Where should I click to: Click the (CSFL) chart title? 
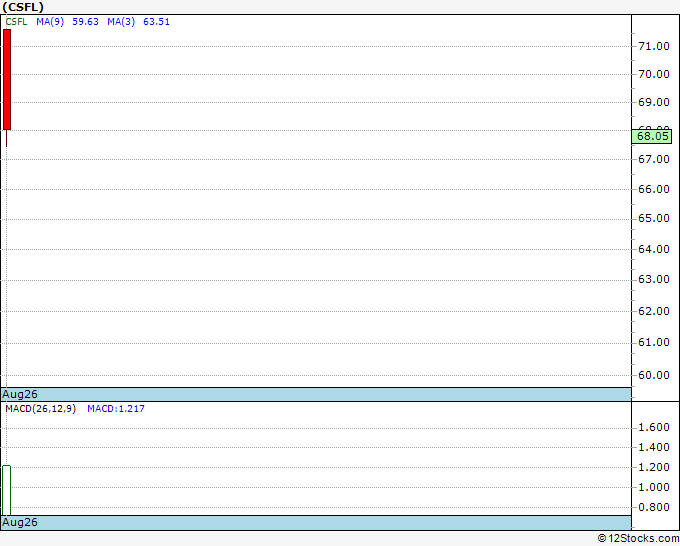coord(23,7)
